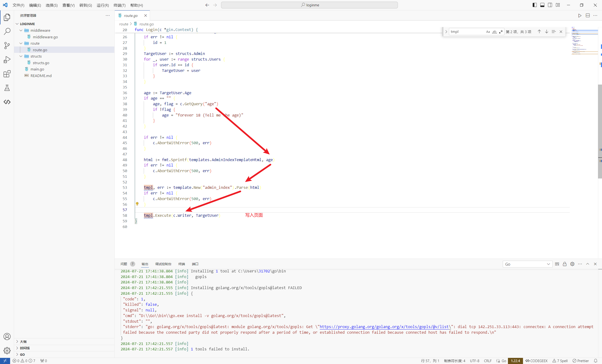This screenshot has height=364, width=602.
Task: Switch to the 问题 panel tab
Action: [x=124, y=264]
